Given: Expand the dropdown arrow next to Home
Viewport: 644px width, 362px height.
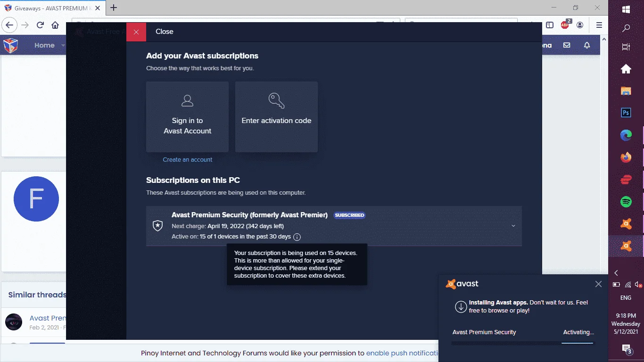Looking at the screenshot, I should click(64, 45).
